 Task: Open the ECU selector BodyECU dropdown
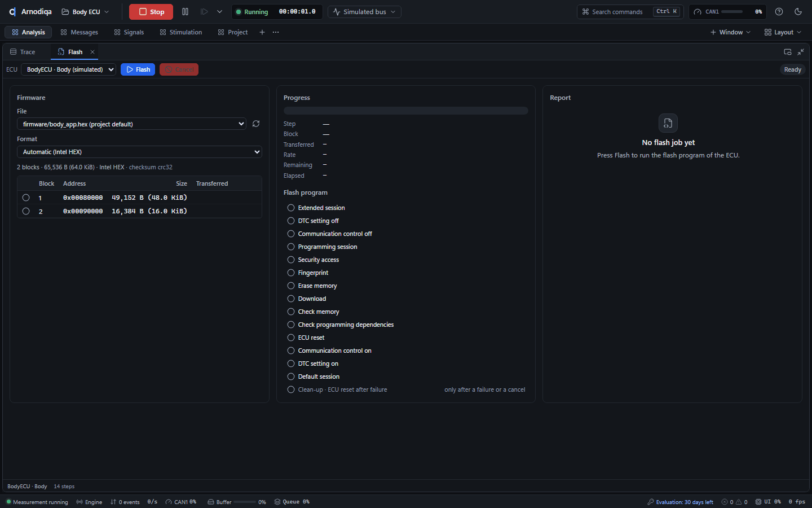68,69
